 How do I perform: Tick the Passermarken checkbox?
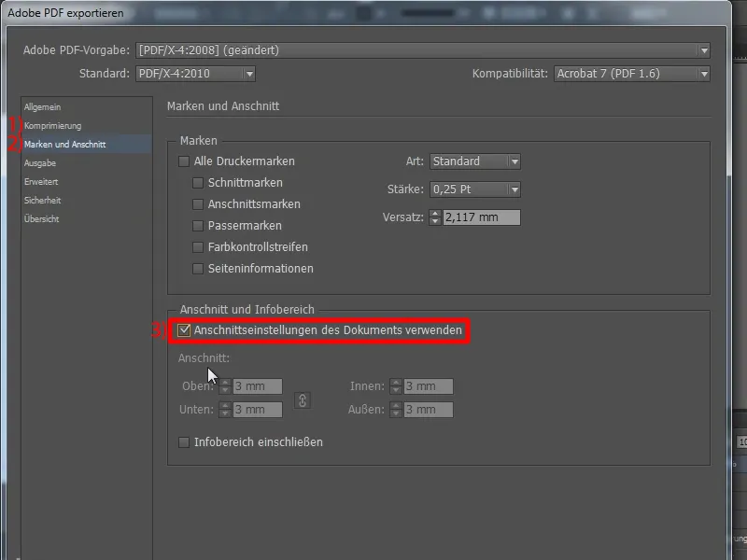[198, 226]
